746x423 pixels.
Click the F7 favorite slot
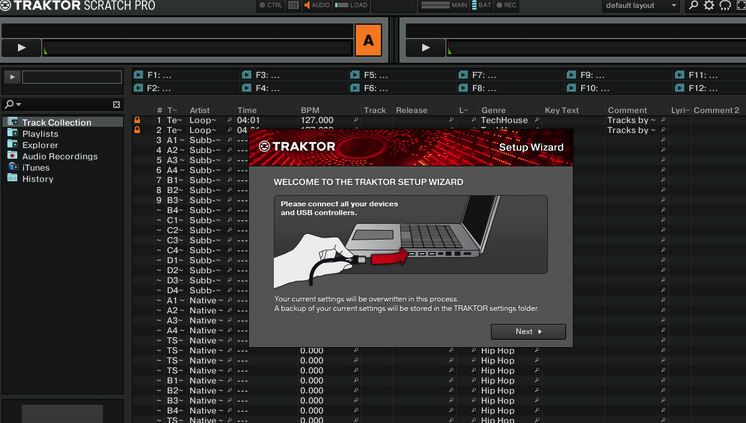[478, 75]
